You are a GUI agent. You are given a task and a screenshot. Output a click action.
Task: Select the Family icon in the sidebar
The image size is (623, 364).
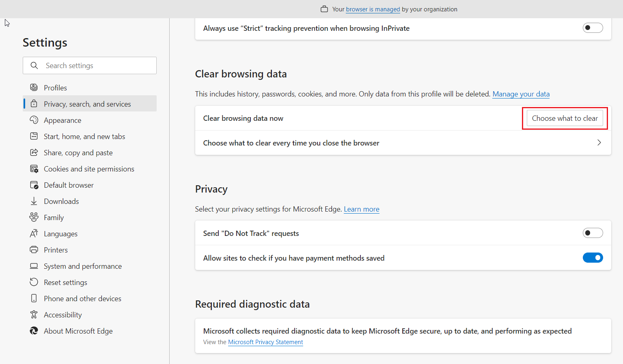click(34, 217)
